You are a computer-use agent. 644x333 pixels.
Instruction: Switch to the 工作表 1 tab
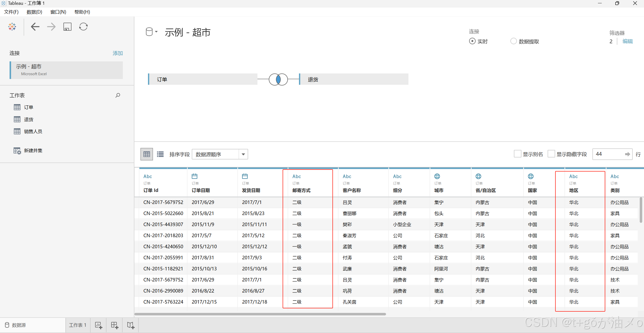pyautogui.click(x=78, y=325)
